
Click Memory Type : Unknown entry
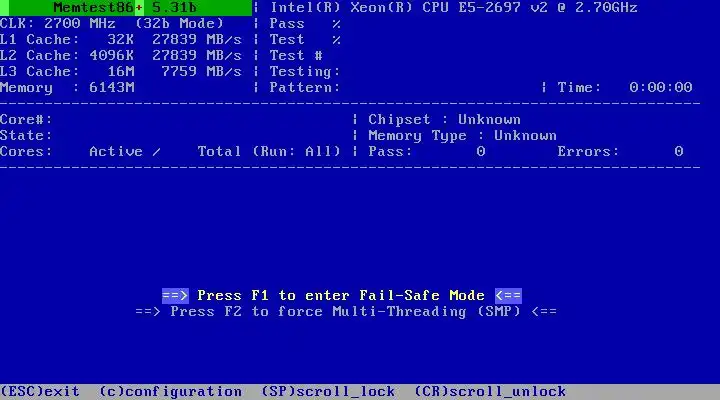point(462,136)
